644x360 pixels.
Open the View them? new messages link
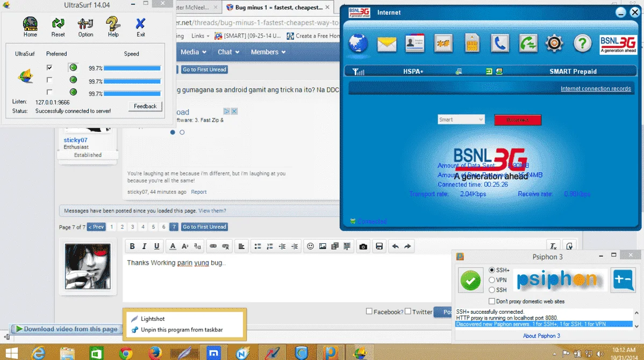pos(212,211)
